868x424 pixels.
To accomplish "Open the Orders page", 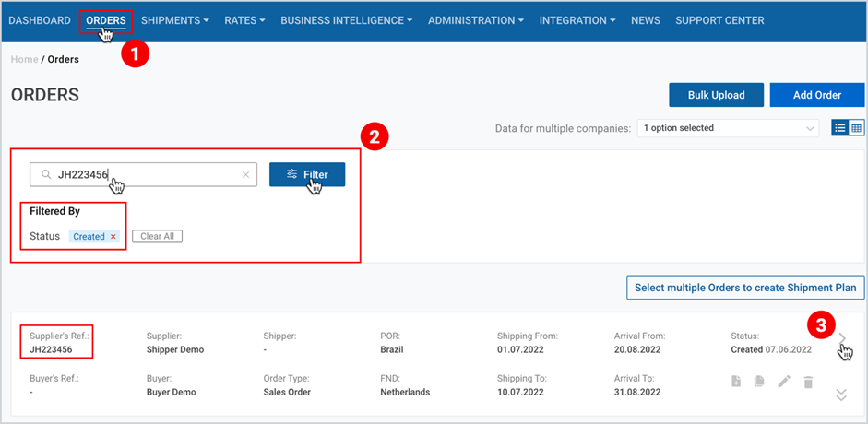I will click(106, 20).
